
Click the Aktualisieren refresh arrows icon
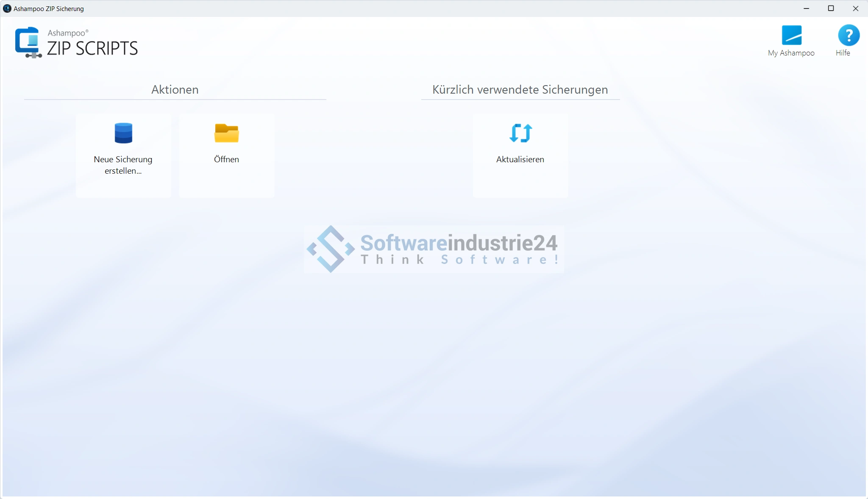520,133
